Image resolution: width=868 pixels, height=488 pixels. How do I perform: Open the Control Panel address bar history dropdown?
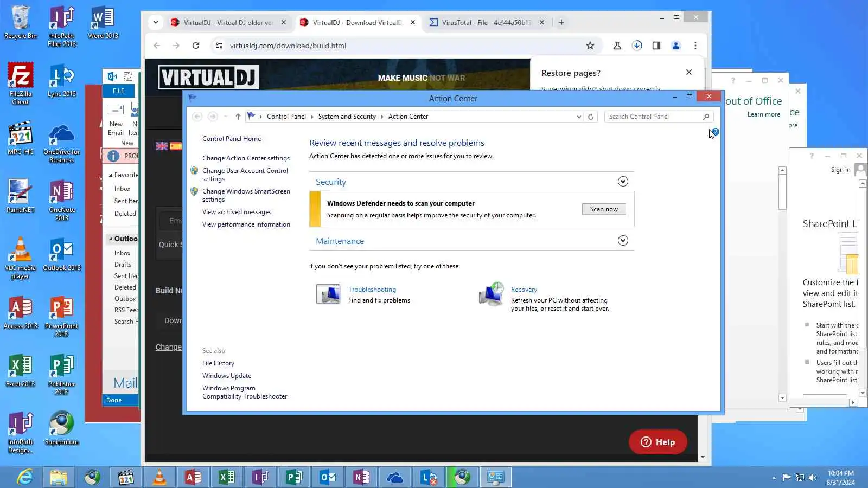point(579,117)
